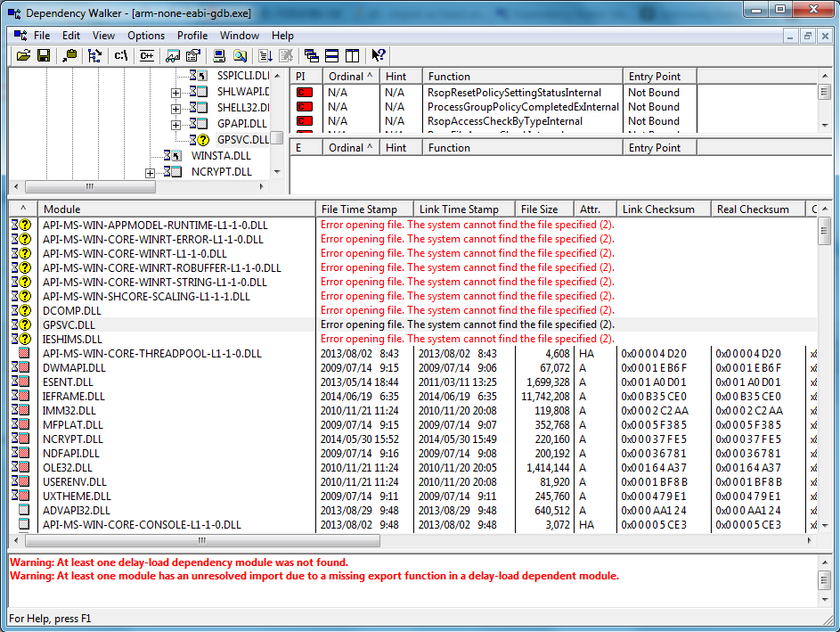Select IESHIMS.DLL in the module list

coord(72,339)
